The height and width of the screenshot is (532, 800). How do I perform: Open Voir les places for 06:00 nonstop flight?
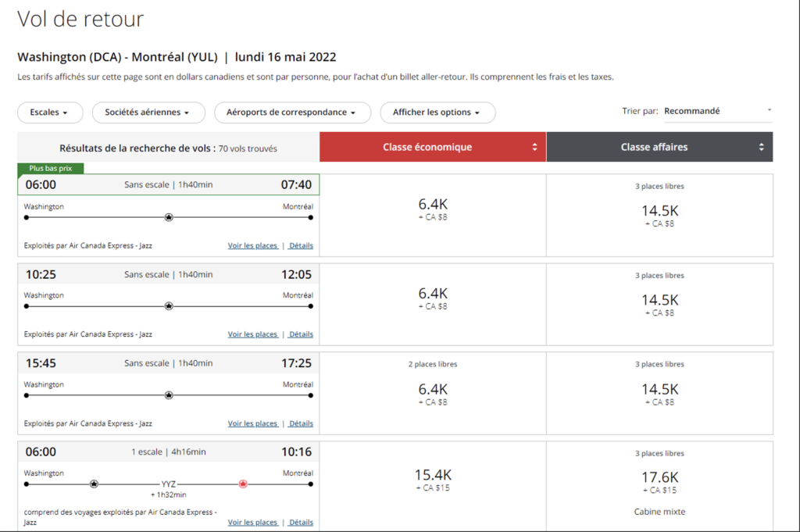[x=253, y=245]
